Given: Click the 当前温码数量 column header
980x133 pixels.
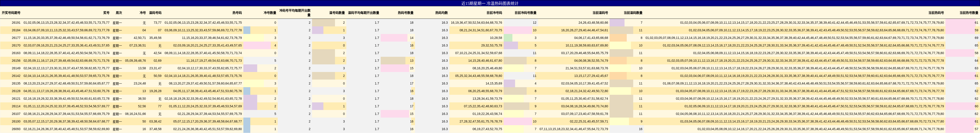Looking at the screenshot, I should [x=633, y=13].
